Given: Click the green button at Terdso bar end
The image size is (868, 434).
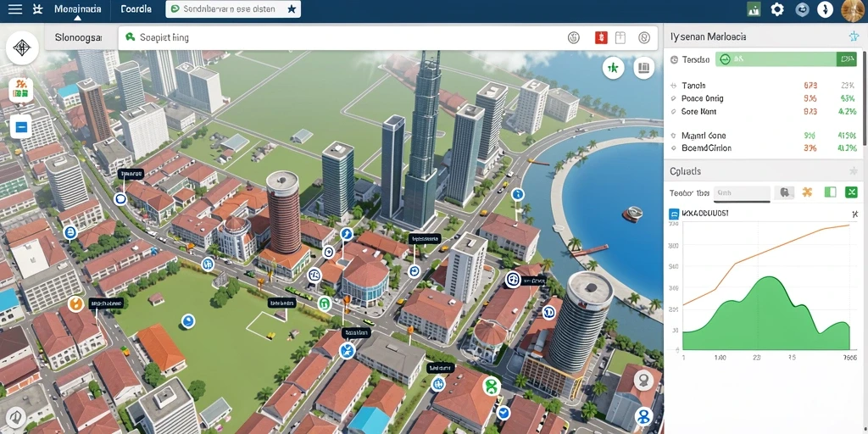Looking at the screenshot, I should click(847, 59).
